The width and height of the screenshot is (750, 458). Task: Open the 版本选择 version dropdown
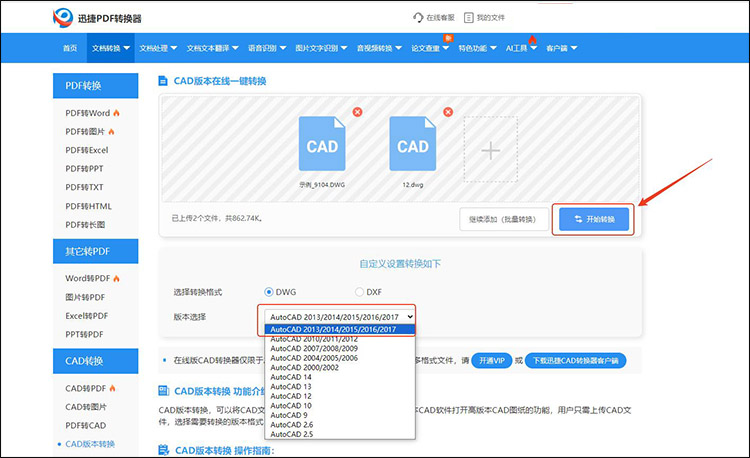(x=340, y=316)
